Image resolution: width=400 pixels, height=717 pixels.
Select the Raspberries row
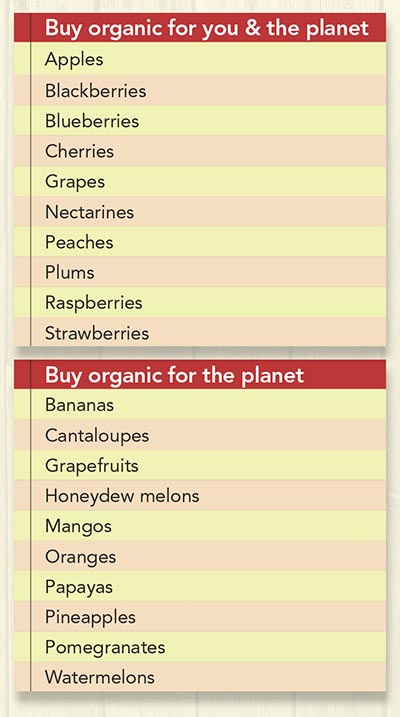200,302
